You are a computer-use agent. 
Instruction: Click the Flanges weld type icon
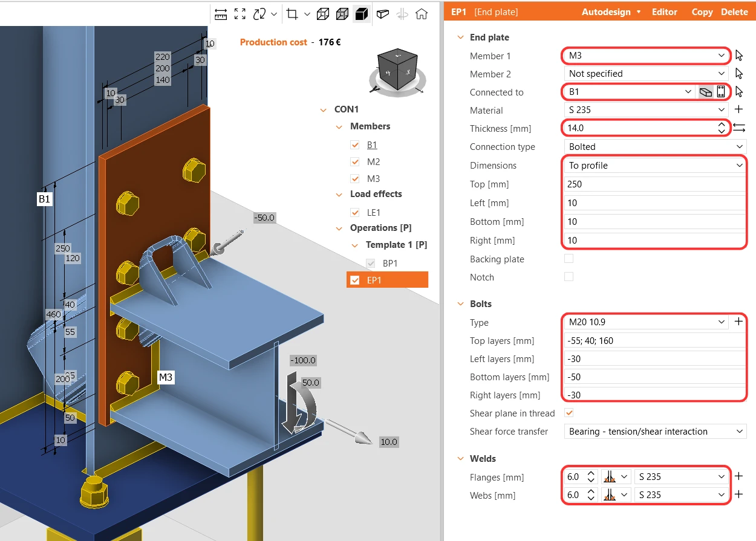610,477
